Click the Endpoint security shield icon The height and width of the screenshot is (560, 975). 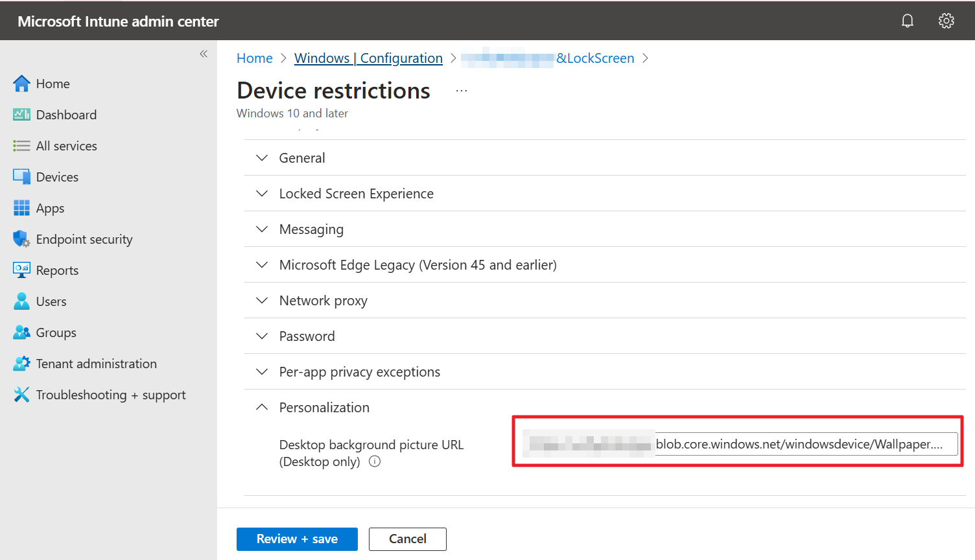point(21,239)
